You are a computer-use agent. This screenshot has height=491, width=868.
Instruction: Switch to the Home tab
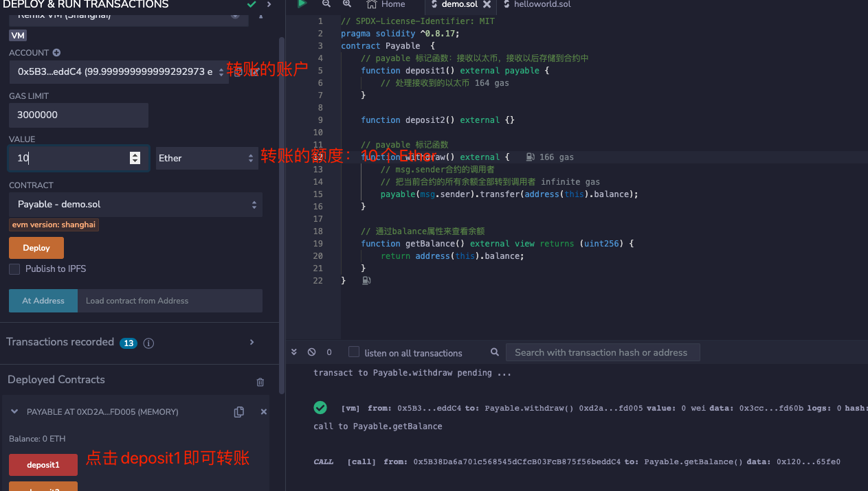coord(386,4)
